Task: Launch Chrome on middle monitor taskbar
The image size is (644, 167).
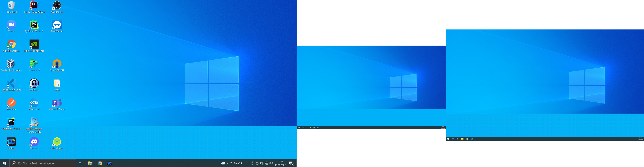Action: (314, 128)
